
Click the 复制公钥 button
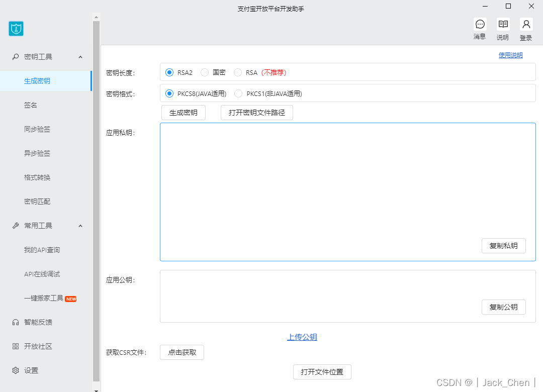pyautogui.click(x=503, y=307)
